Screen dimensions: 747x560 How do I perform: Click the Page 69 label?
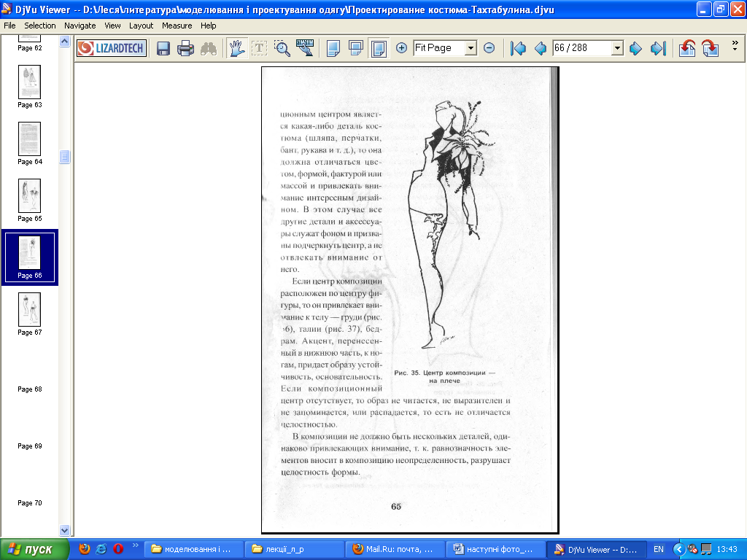[x=29, y=446]
